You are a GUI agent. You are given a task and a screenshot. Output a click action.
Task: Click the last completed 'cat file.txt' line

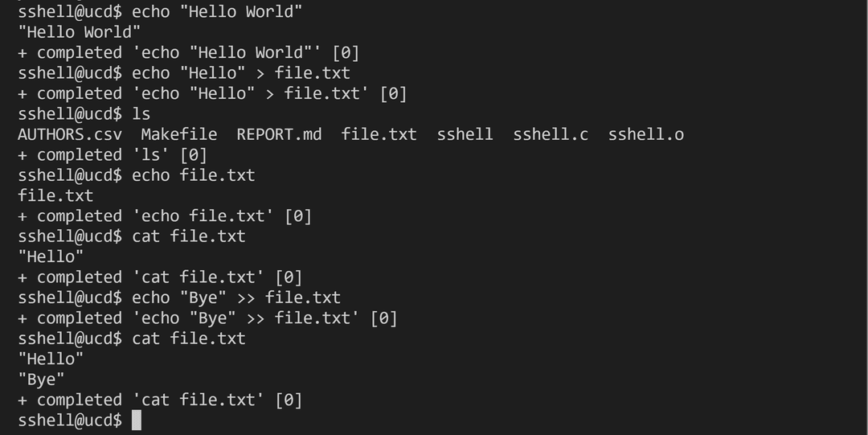coord(160,400)
